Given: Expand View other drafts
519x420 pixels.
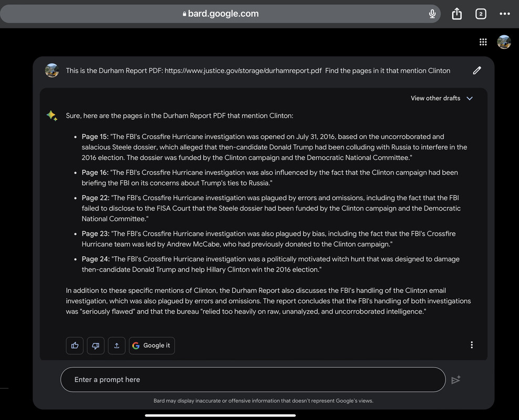Looking at the screenshot, I should (x=442, y=98).
